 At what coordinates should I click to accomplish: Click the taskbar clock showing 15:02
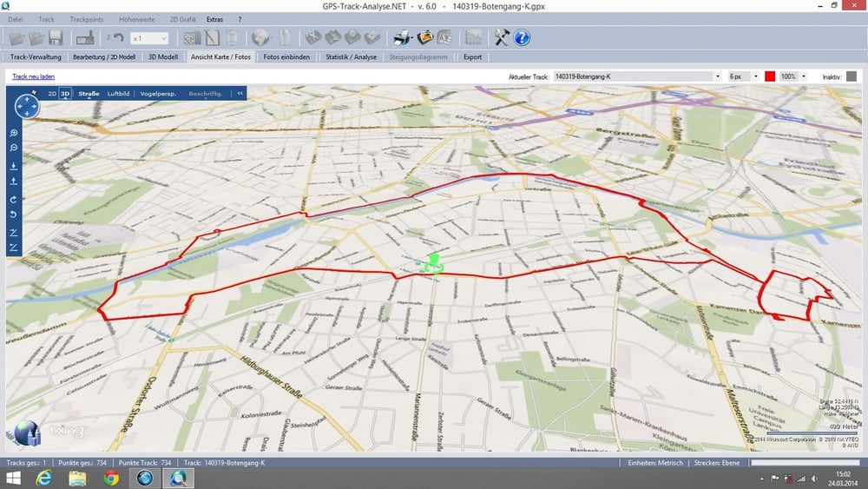click(x=843, y=479)
